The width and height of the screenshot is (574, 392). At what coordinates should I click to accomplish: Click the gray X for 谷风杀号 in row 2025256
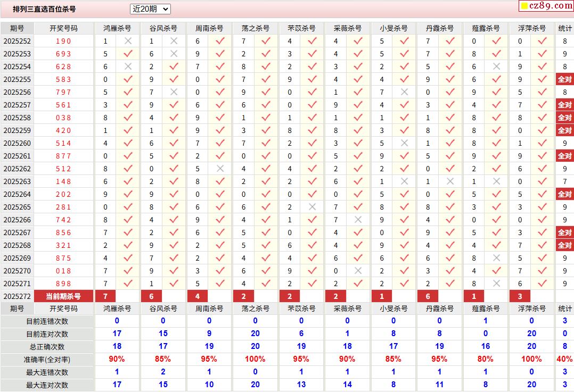click(174, 92)
